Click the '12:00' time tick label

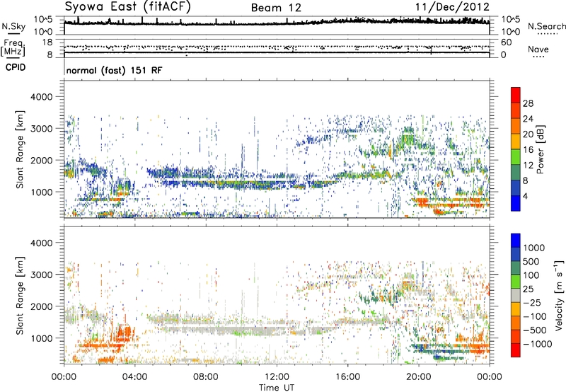(x=277, y=377)
